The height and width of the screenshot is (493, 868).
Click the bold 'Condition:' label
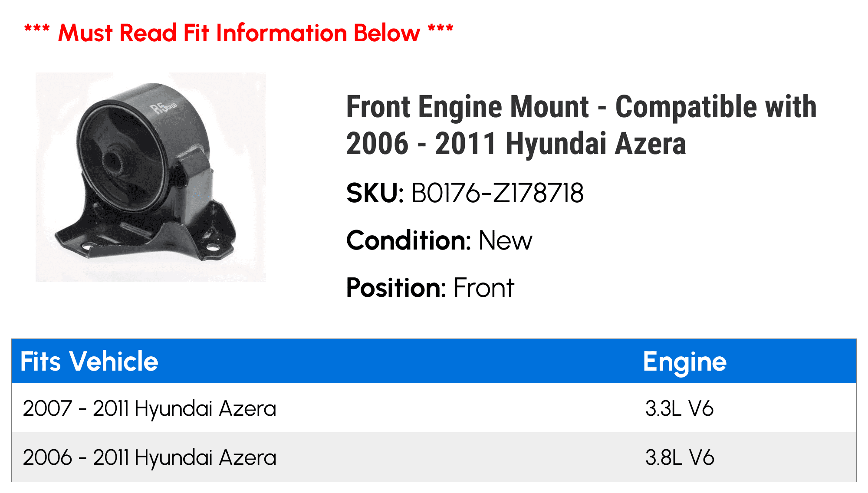[408, 240]
